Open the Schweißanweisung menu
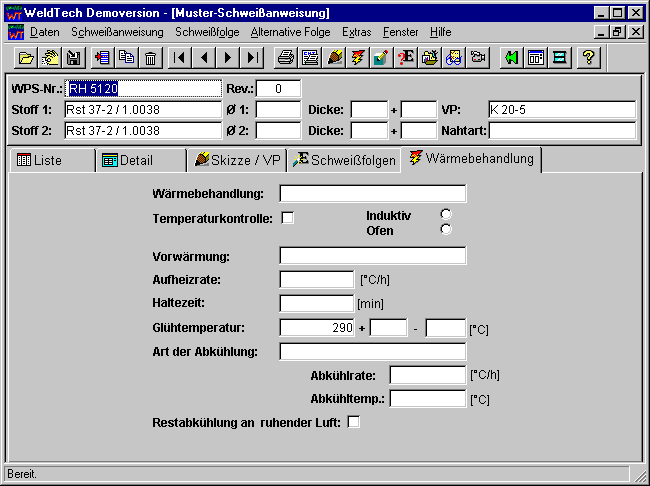This screenshot has width=650, height=486. (117, 32)
